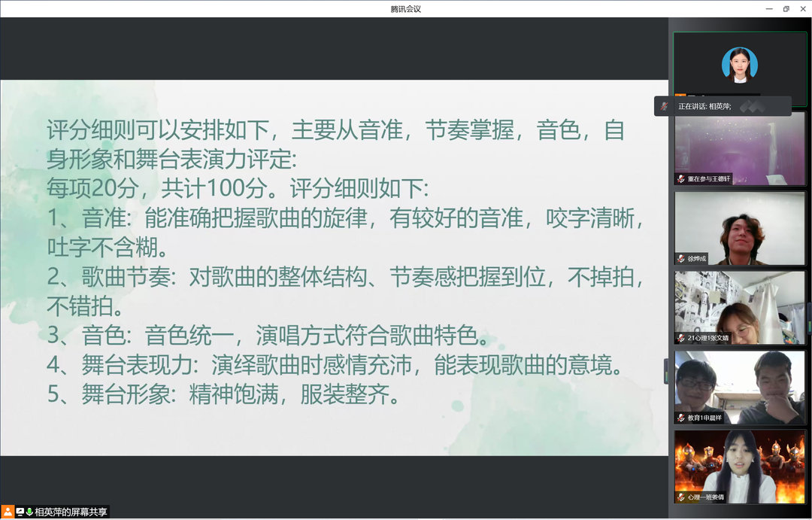Click the green microphone icon in share label

click(29, 512)
